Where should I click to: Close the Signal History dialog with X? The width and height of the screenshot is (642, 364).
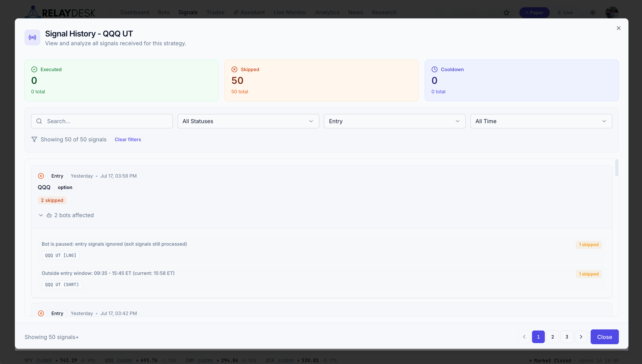(618, 28)
